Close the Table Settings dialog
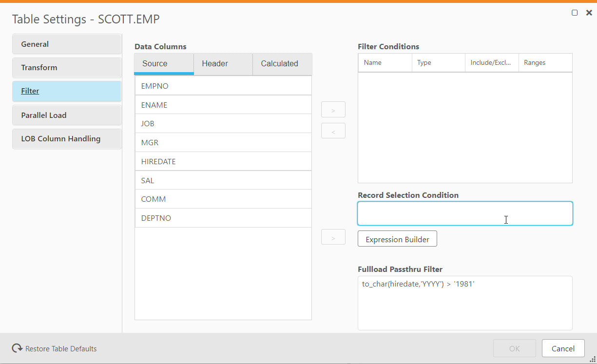This screenshot has height=364, width=597. coord(589,13)
